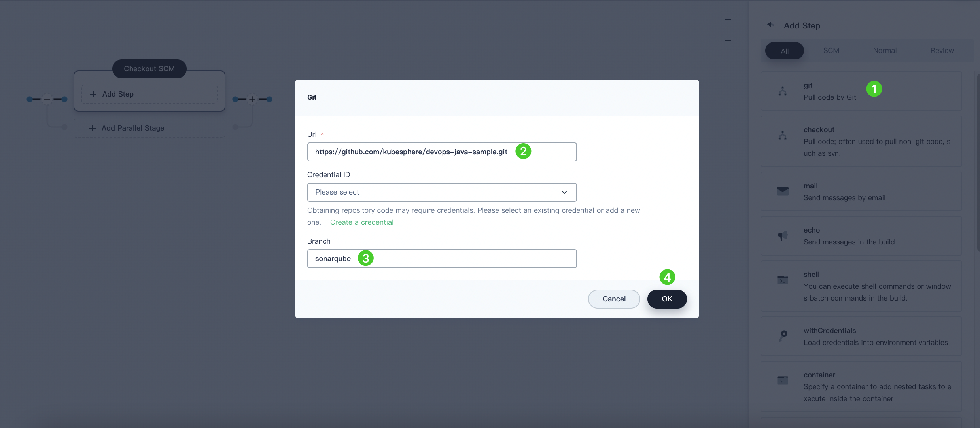Viewport: 980px width, 428px height.
Task: Click Cancel to dismiss Git dialog
Action: [614, 299]
